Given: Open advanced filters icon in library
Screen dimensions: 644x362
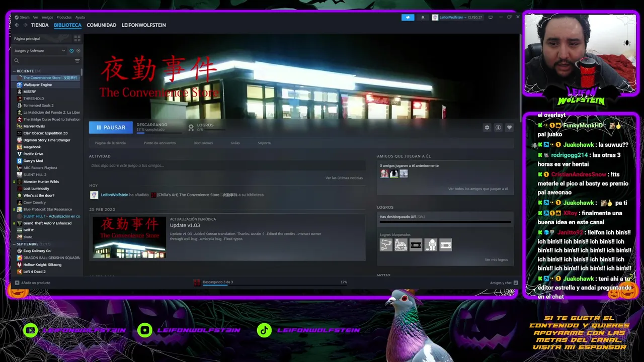Looking at the screenshot, I should click(77, 61).
